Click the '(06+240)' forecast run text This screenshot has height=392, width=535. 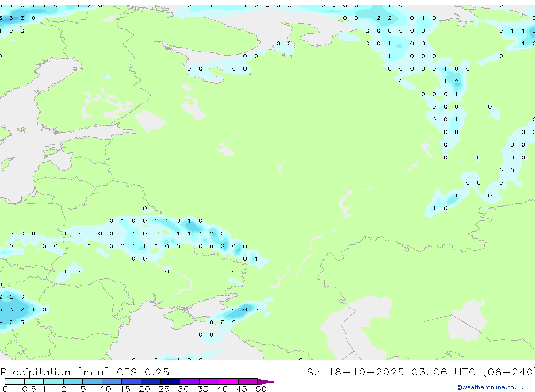click(x=509, y=372)
